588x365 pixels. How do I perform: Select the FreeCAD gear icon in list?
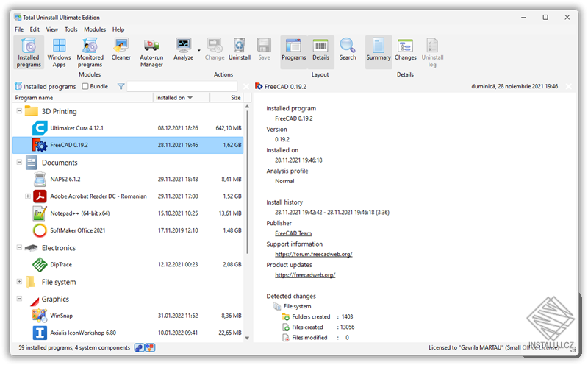[x=40, y=145]
